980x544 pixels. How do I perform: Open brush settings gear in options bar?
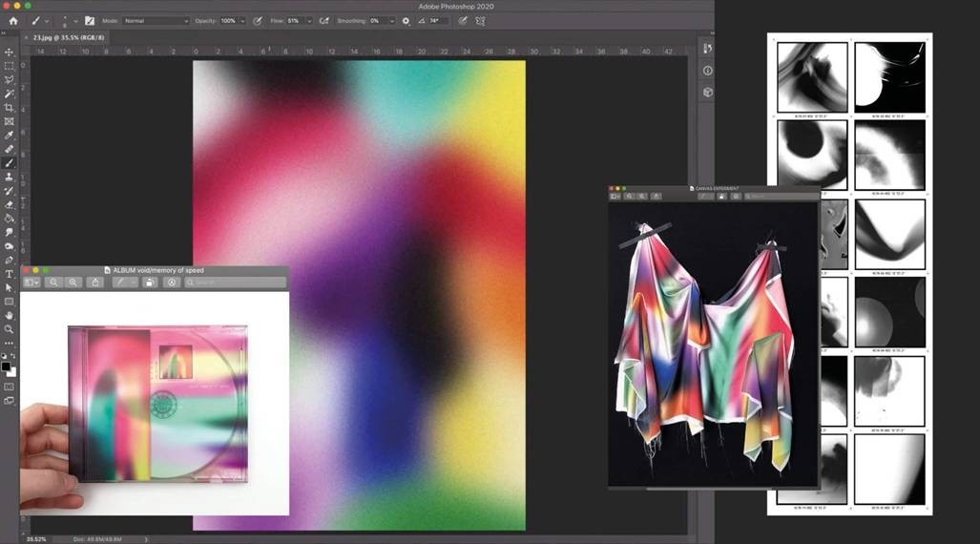click(406, 20)
